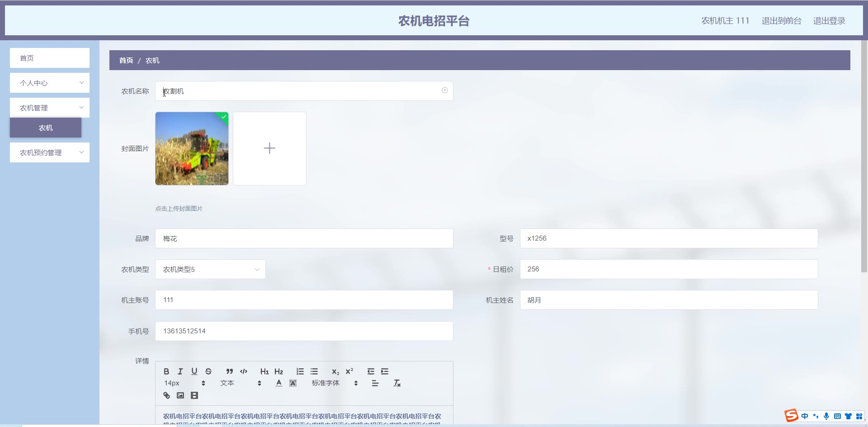Toggle strikethrough formatting in the editor
This screenshot has height=427, width=868.
click(208, 371)
